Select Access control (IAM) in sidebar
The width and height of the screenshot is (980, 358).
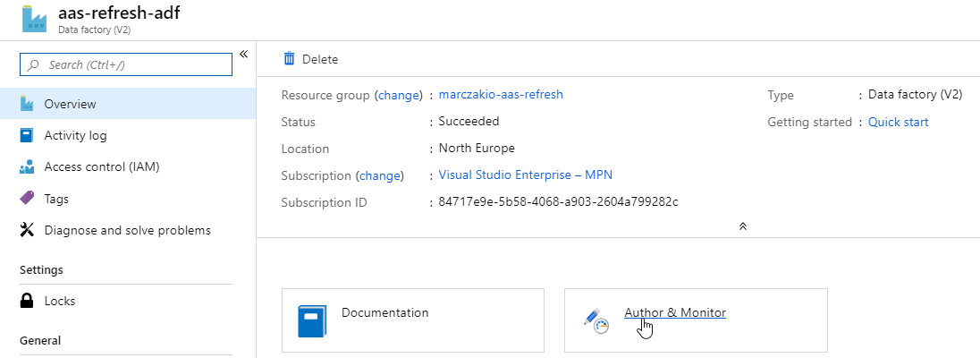click(101, 167)
